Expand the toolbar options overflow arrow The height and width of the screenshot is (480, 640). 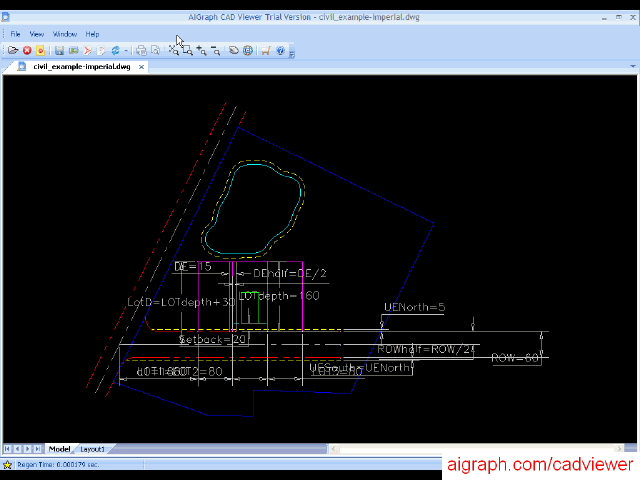pyautogui.click(x=291, y=54)
